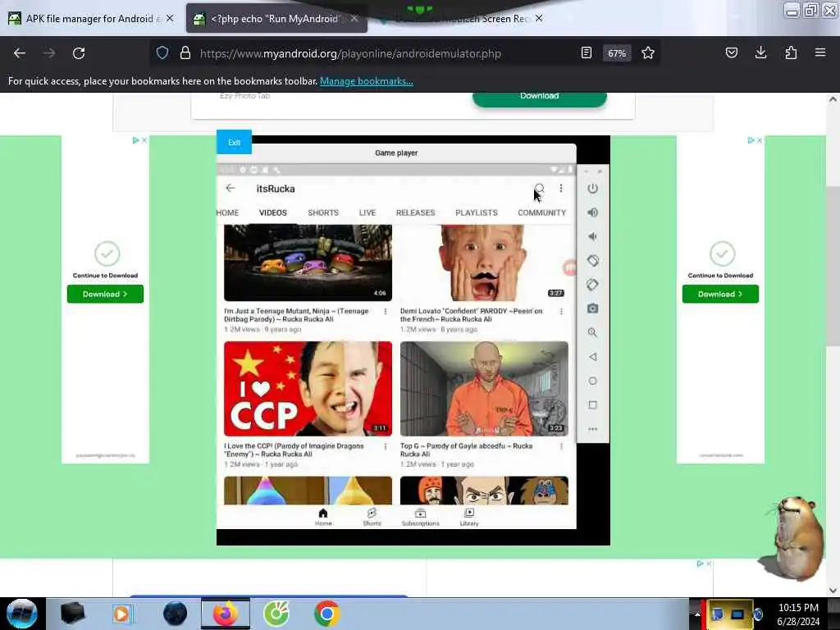Click the emulator rotate right icon
Image resolution: width=840 pixels, height=630 pixels.
(592, 285)
